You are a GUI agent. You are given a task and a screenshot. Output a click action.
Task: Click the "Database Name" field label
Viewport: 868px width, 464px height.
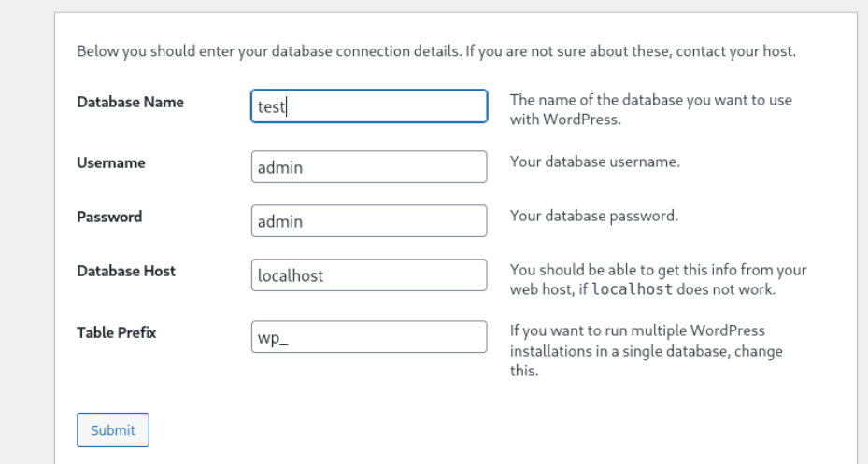130,103
